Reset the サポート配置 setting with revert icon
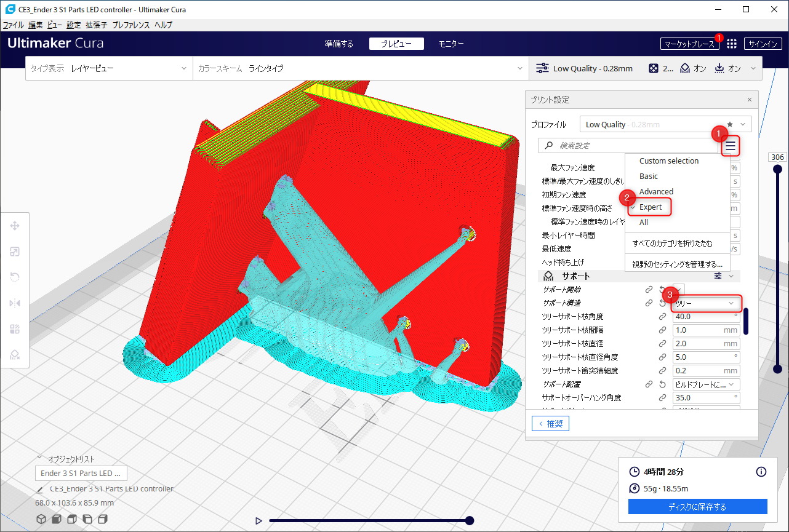This screenshot has height=532, width=789. (662, 384)
